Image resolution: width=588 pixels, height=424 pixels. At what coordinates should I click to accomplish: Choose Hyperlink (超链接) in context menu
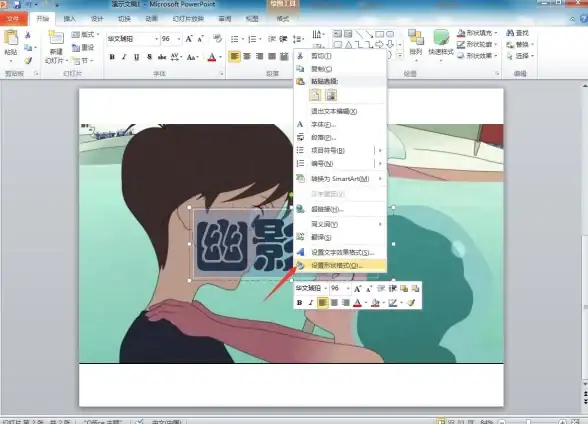tap(340, 209)
